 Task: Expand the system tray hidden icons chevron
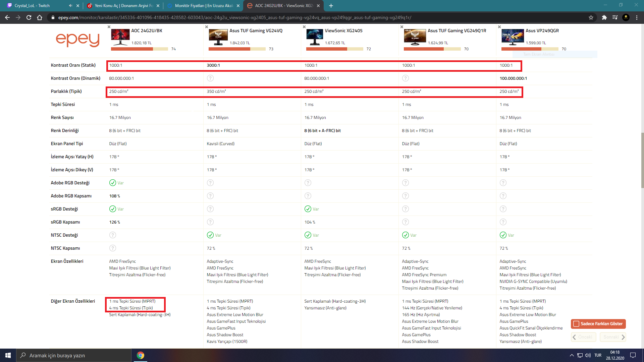572,355
